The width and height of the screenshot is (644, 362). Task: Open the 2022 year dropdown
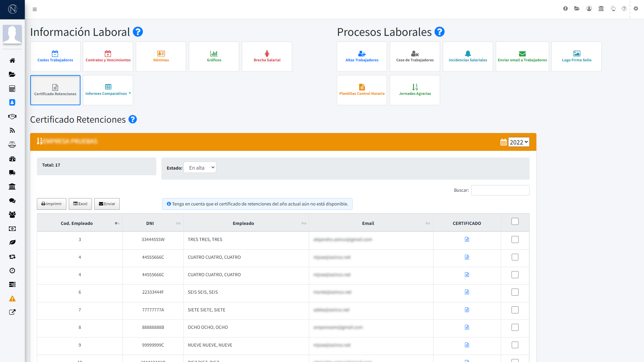[519, 142]
